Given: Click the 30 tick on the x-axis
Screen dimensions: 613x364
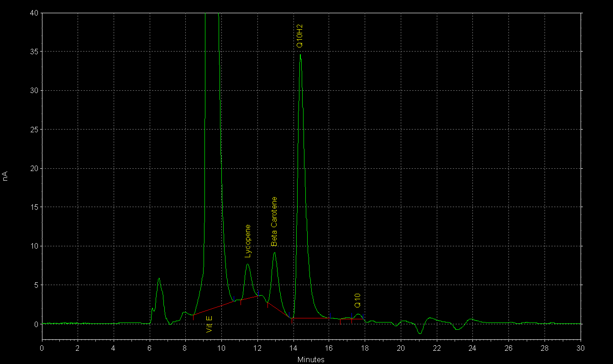Looking at the screenshot, I should 580,348.
